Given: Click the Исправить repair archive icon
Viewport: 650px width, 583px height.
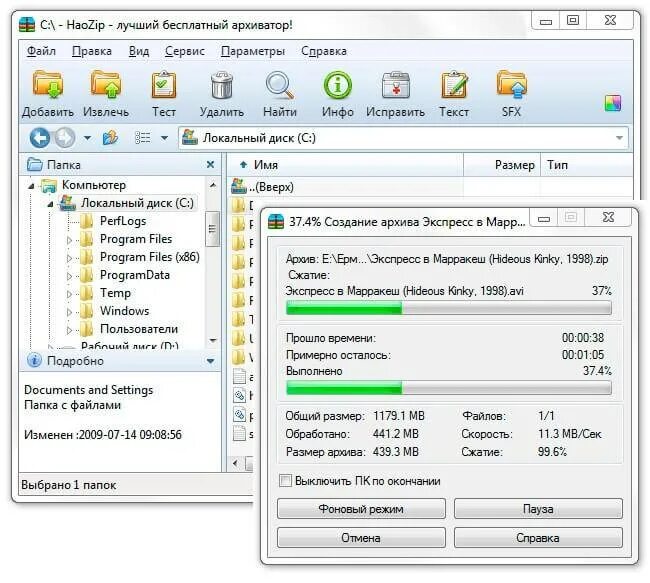Looking at the screenshot, I should (x=395, y=85).
